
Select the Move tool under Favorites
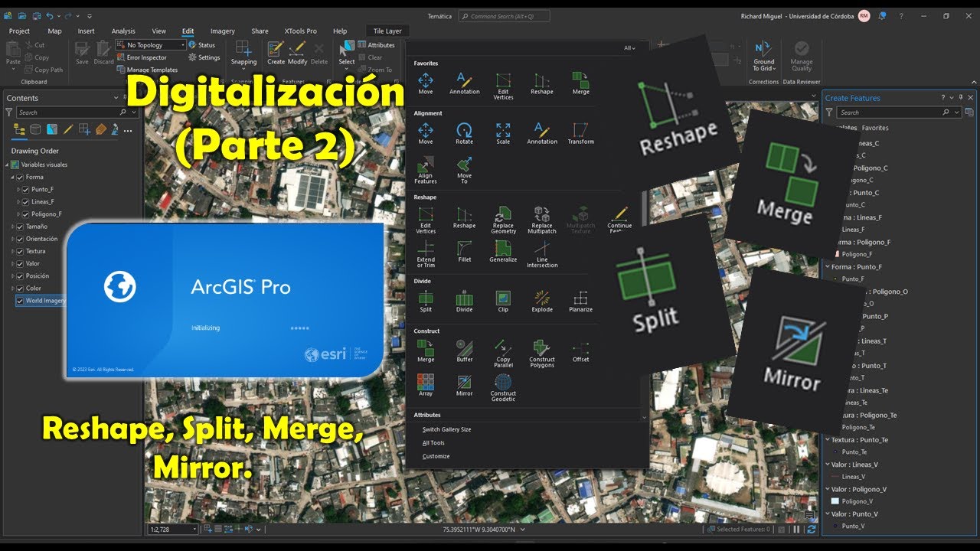point(426,83)
